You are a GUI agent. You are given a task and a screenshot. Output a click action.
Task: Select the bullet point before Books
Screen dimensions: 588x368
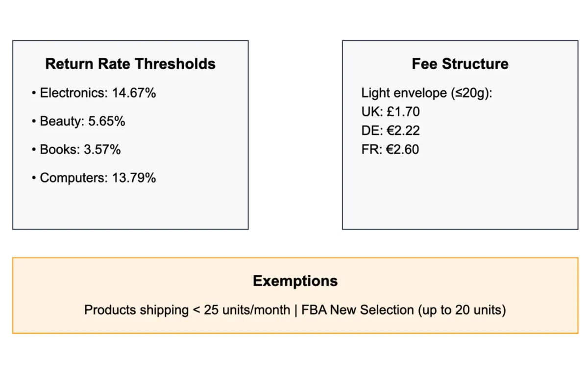click(x=34, y=150)
